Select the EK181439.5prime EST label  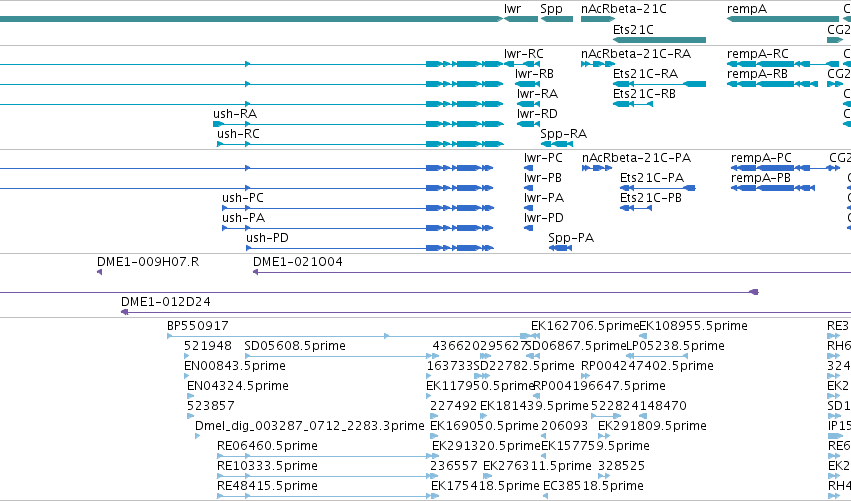(534, 406)
